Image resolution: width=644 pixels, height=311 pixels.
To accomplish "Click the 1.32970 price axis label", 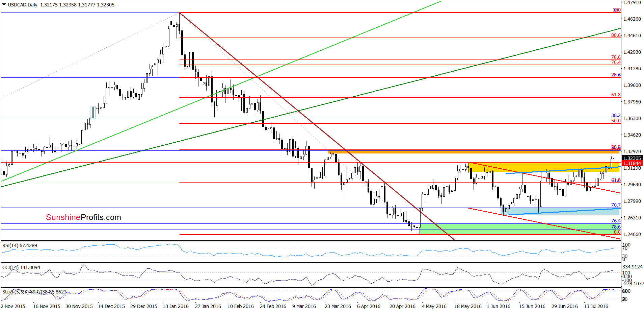I will pyautogui.click(x=632, y=151).
